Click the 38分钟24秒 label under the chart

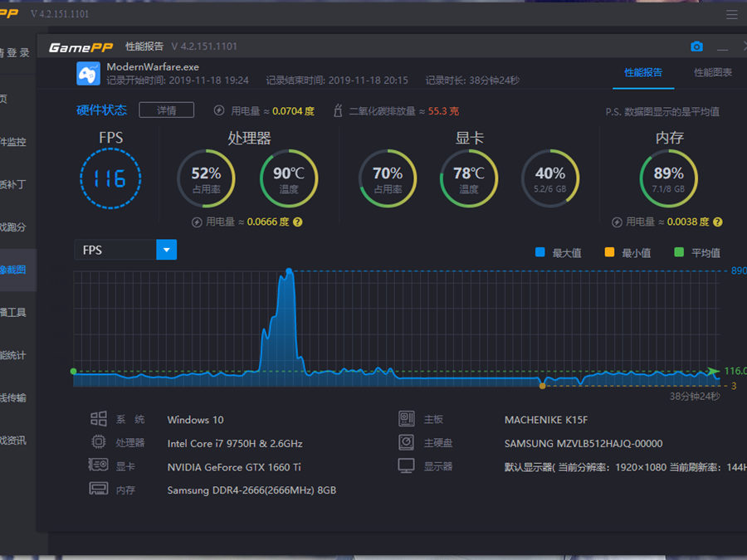tap(695, 397)
